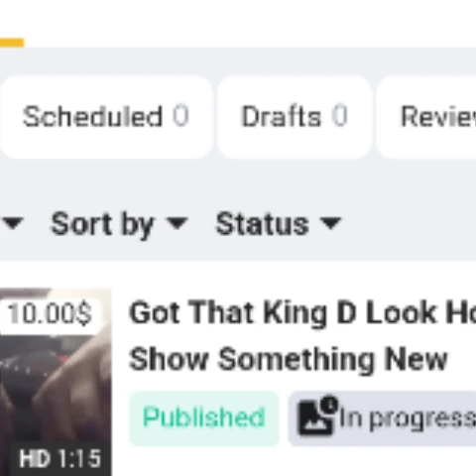Image resolution: width=476 pixels, height=476 pixels.
Task: Open the video thumbnail preview
Action: [x=56, y=382]
